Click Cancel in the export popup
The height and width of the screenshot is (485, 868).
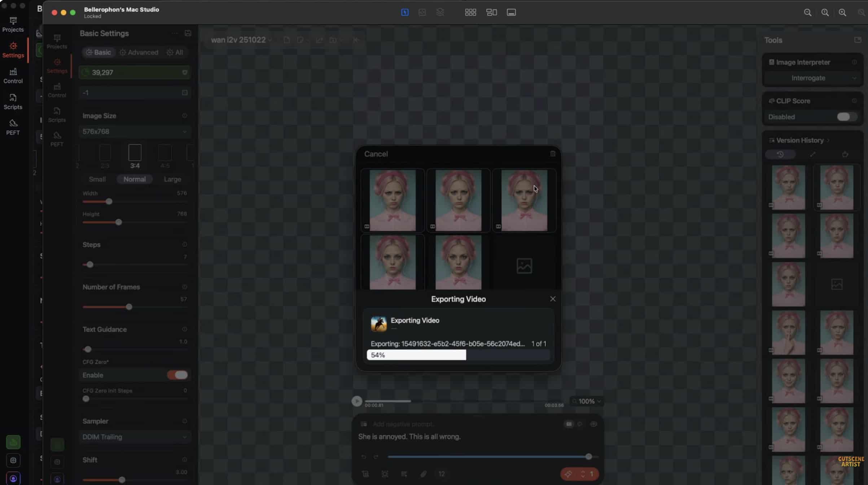click(x=376, y=154)
